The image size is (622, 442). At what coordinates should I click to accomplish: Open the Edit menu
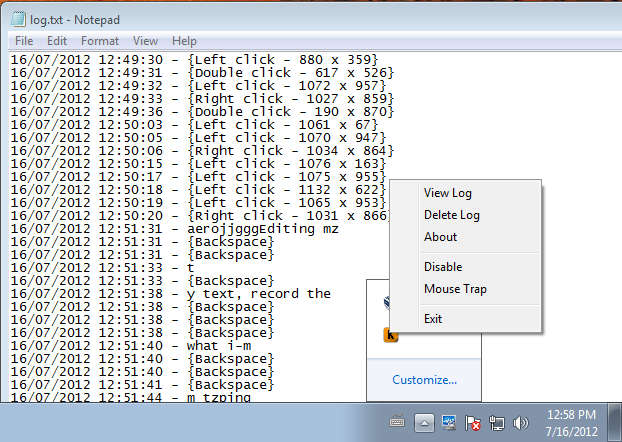click(57, 41)
